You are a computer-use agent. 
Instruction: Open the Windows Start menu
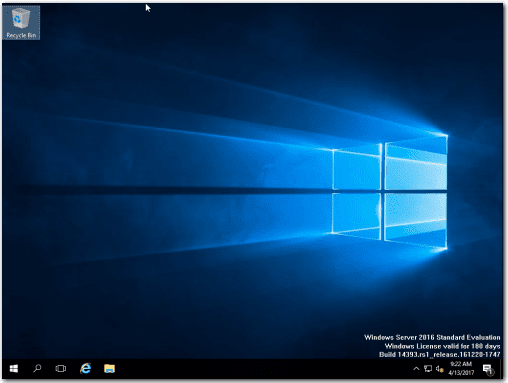coord(14,368)
